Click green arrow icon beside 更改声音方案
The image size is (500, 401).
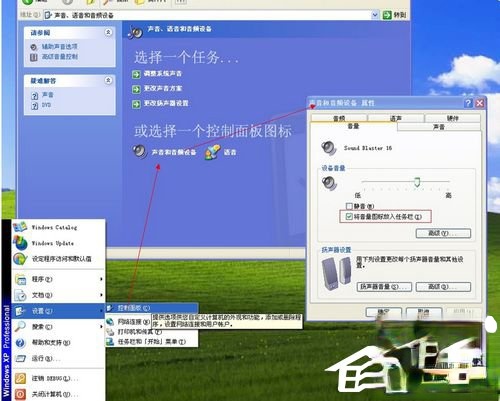[x=136, y=89]
